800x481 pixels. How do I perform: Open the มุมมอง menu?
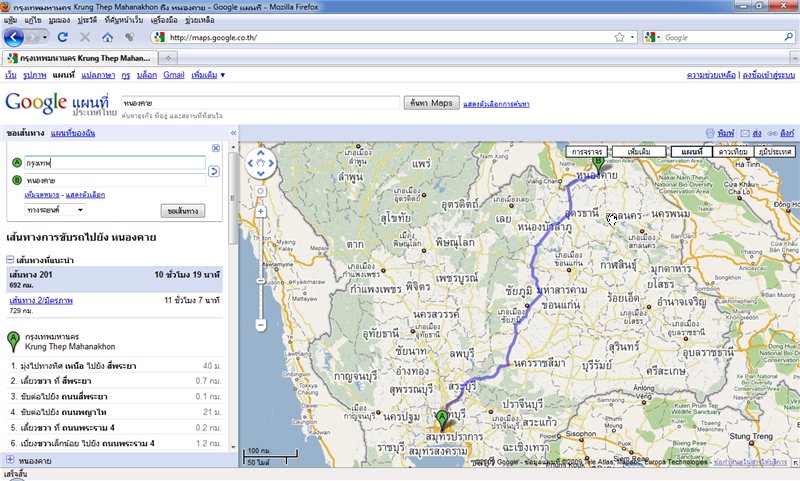coord(59,20)
